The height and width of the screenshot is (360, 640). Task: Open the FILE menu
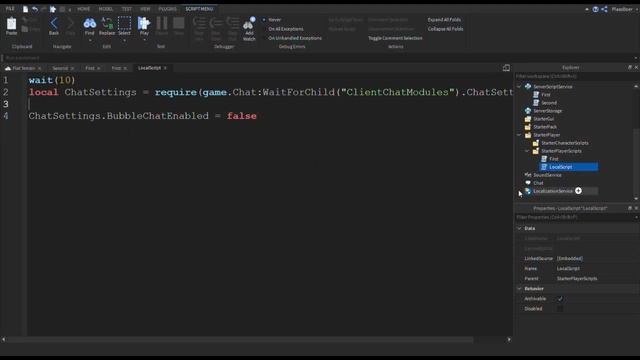(10, 9)
